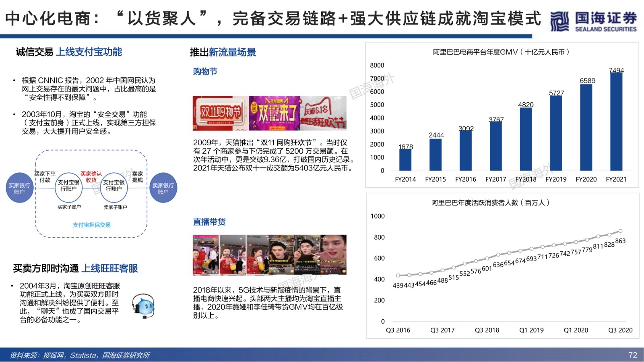Click the line chart first marker at 439
The height and width of the screenshot is (362, 644).
tap(398, 275)
